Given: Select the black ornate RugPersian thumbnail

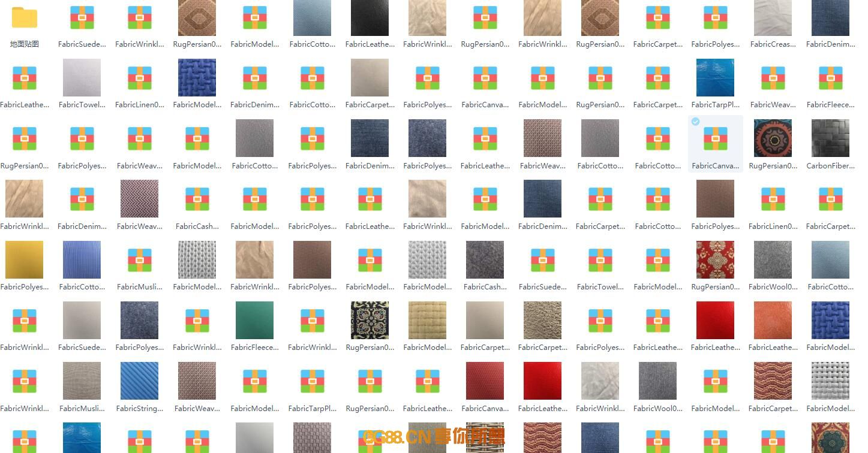Looking at the screenshot, I should click(370, 320).
